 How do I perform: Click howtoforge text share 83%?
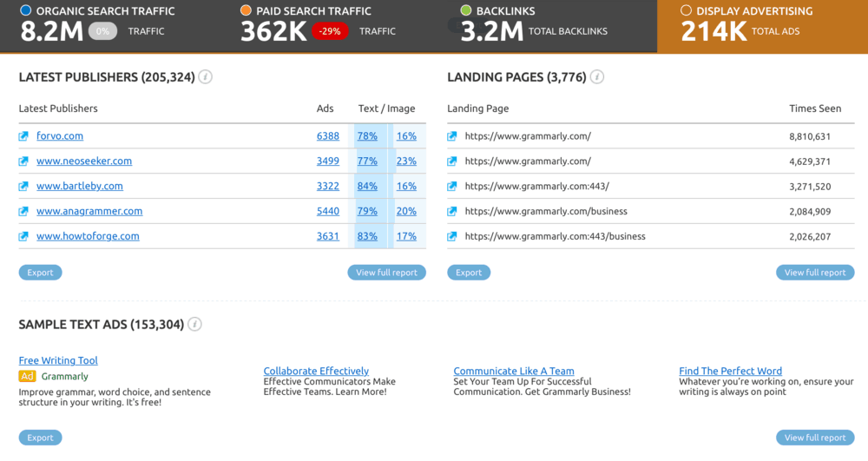point(367,236)
